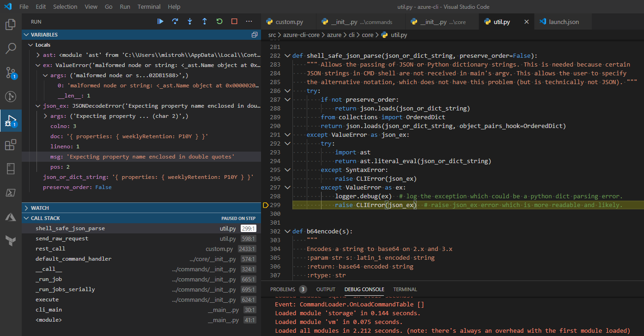Open the Terminal menu
Image resolution: width=644 pixels, height=336 pixels.
[149, 7]
